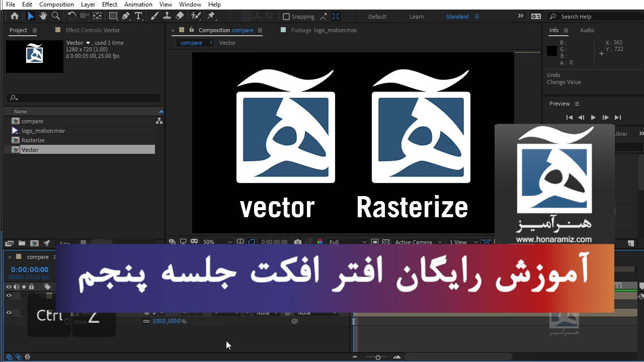Image resolution: width=644 pixels, height=362 pixels.
Task: Click the new composition icon in Project panel
Action: click(34, 243)
